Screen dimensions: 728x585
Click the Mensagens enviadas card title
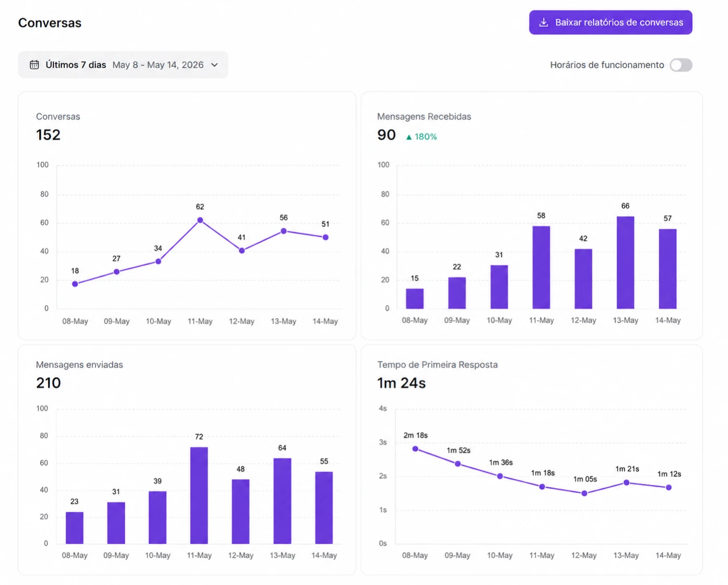[x=80, y=365]
